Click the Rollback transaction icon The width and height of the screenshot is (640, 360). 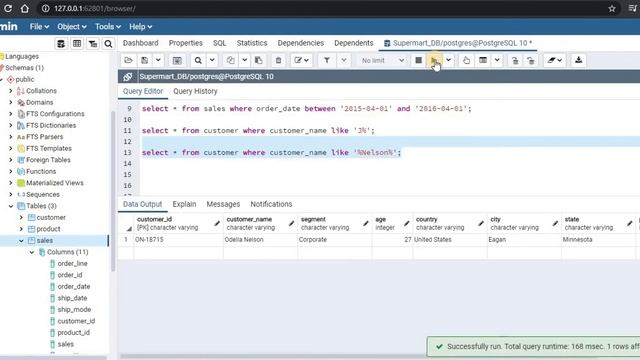point(531,60)
